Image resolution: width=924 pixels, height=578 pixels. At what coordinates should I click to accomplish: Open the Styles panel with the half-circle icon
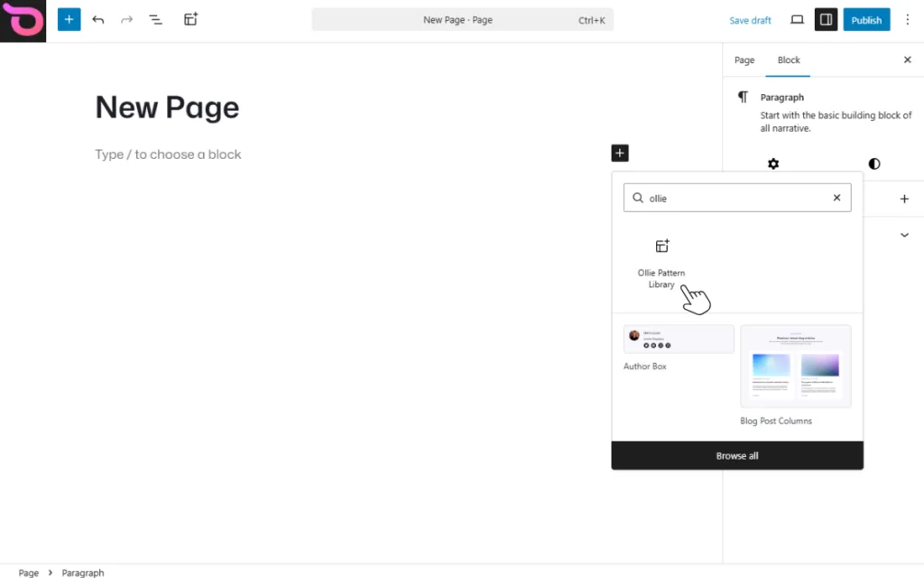tap(873, 163)
